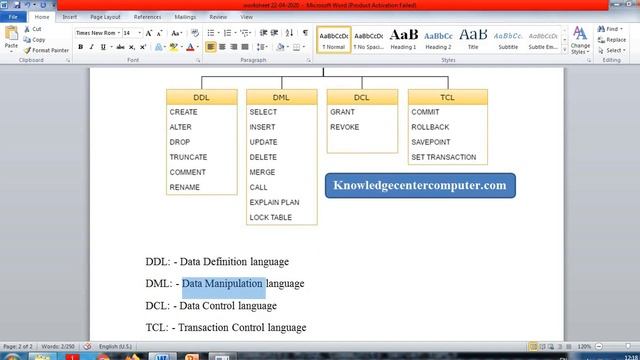640x360 pixels.
Task: Start a numbered list
Action: (x=227, y=33)
